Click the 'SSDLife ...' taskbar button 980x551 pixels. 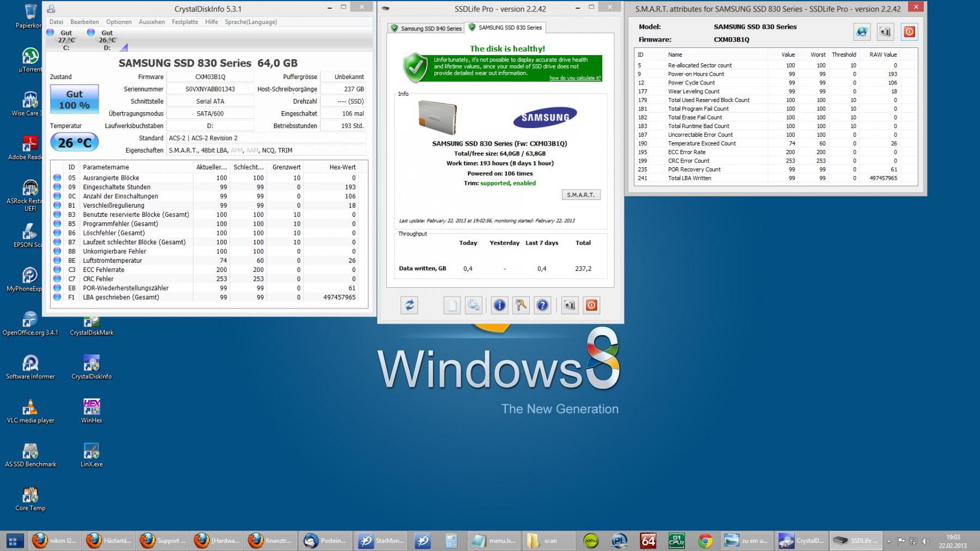[x=856, y=541]
